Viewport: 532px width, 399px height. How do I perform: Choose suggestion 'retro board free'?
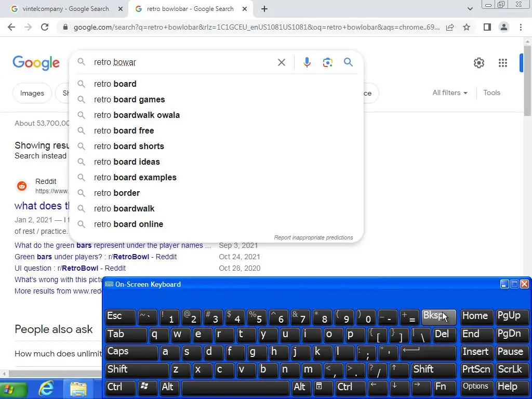[x=216, y=130]
